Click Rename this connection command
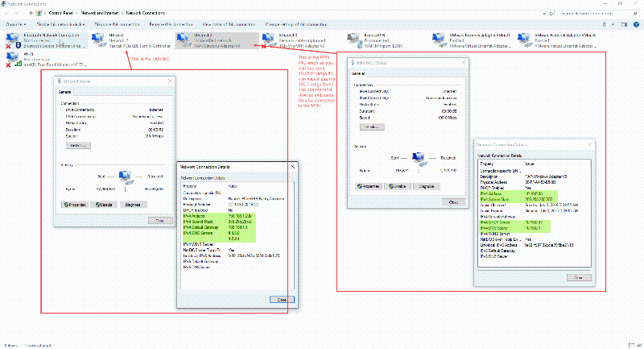The width and height of the screenshot is (644, 349). [171, 24]
